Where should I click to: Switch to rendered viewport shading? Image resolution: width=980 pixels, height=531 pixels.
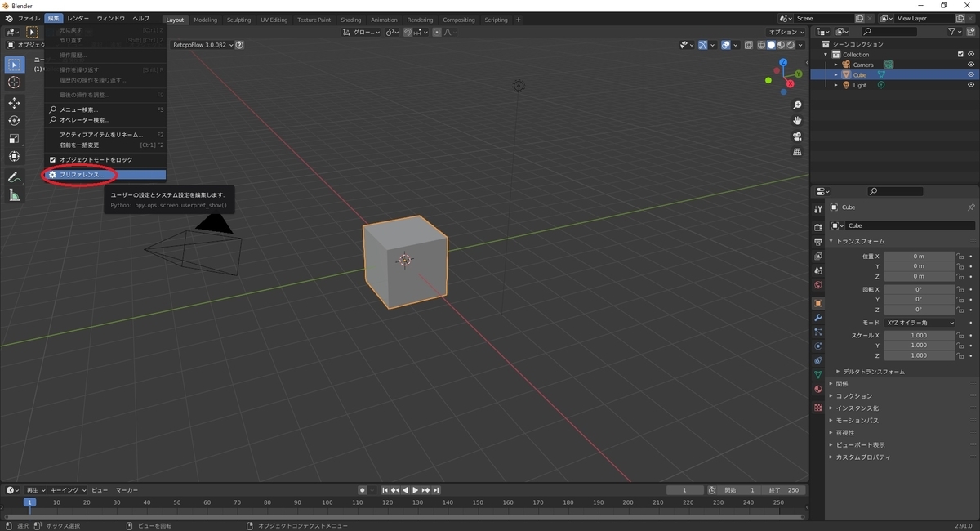click(790, 45)
